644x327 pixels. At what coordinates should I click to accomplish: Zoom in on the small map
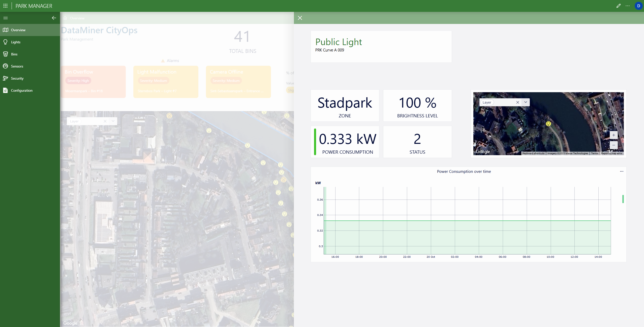(x=614, y=135)
